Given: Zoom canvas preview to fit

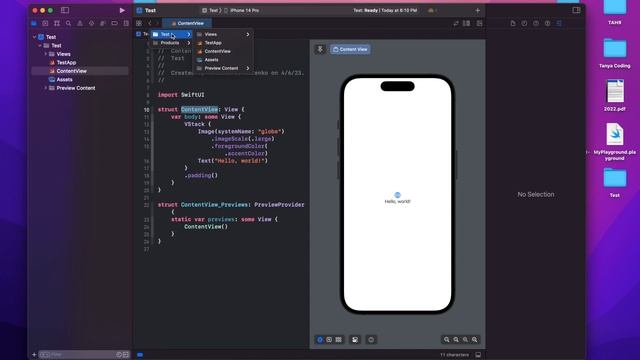Looking at the screenshot, I should tap(465, 340).
